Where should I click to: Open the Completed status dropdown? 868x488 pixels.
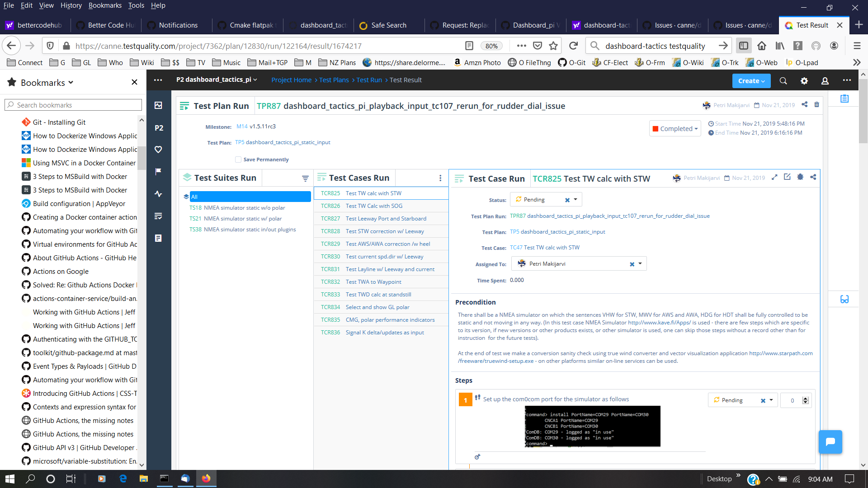coord(675,128)
